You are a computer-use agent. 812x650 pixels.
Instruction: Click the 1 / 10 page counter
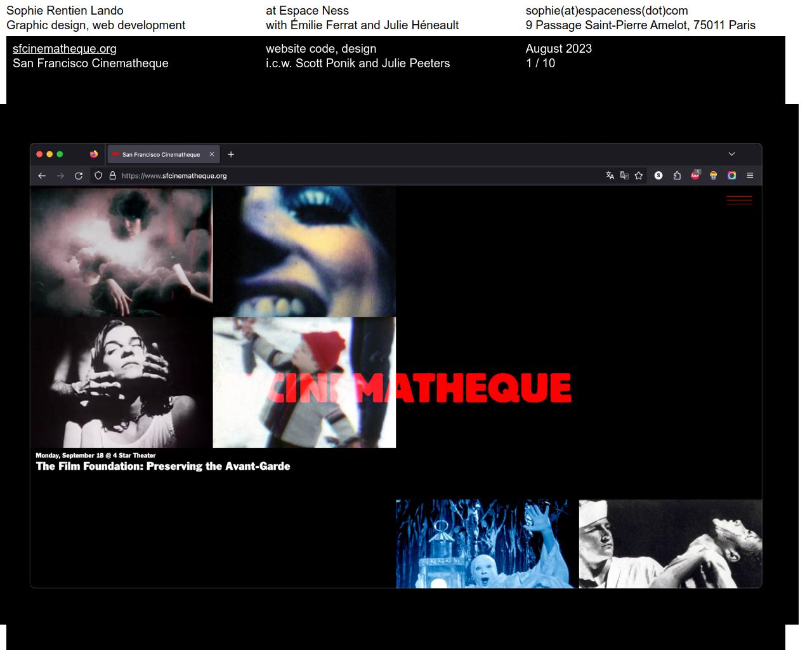540,63
